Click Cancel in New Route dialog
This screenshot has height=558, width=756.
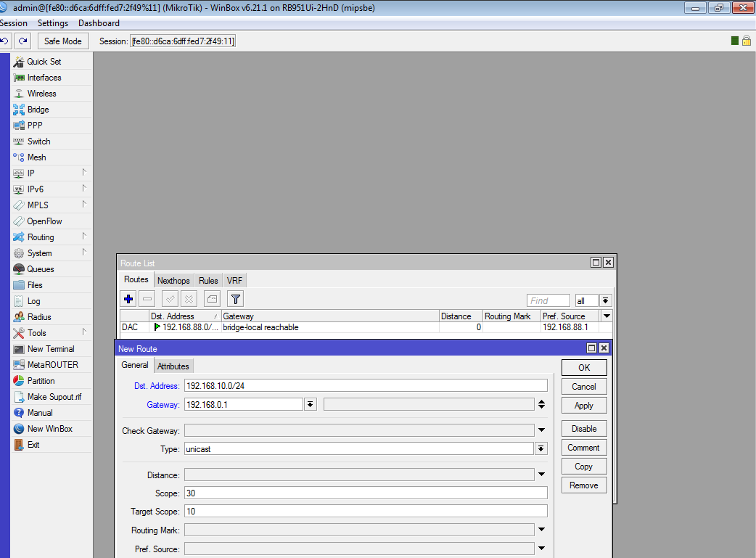point(584,387)
